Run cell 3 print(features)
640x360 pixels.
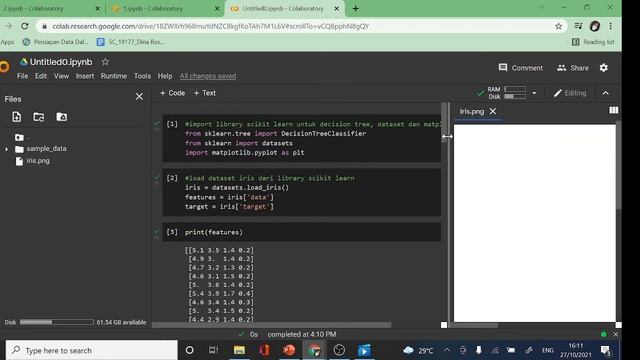[172, 232]
